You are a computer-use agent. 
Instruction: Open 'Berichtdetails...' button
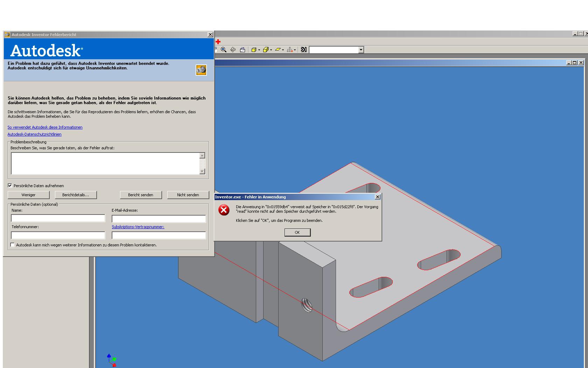[x=76, y=195]
